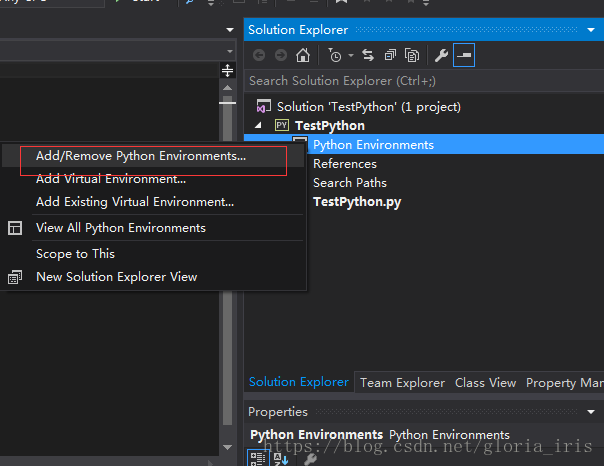Viewport: 604px width, 466px height.
Task: Switch to the Team Explorer tab
Action: coord(403,382)
